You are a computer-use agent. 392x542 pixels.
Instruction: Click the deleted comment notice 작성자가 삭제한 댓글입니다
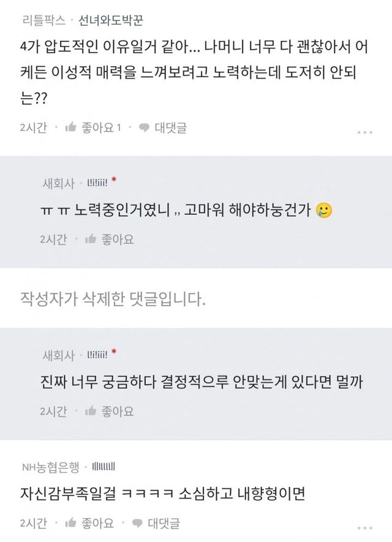point(113,300)
